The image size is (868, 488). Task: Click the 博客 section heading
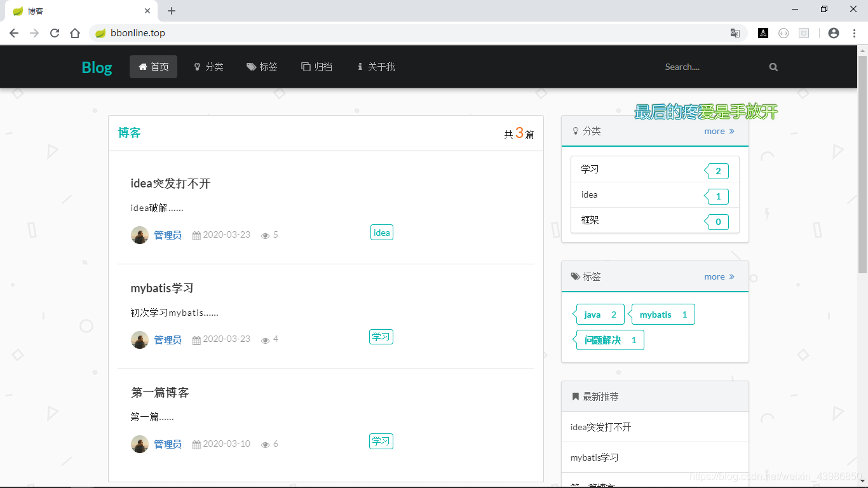point(129,133)
